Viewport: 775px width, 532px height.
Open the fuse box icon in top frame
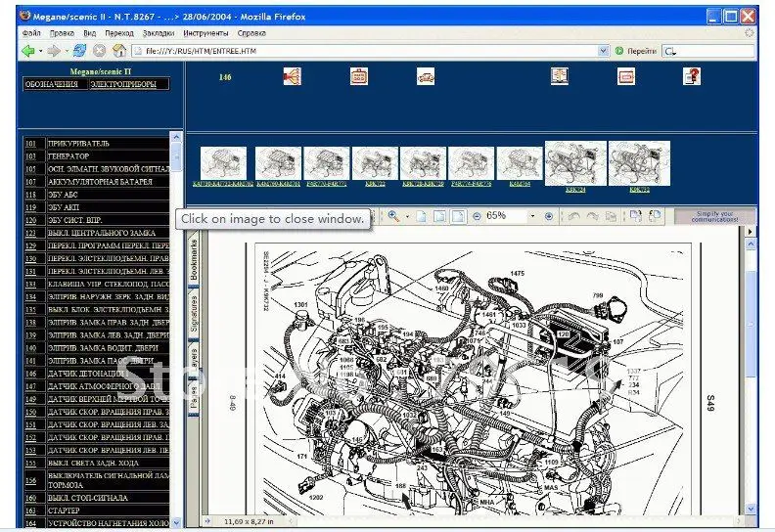(x=359, y=76)
